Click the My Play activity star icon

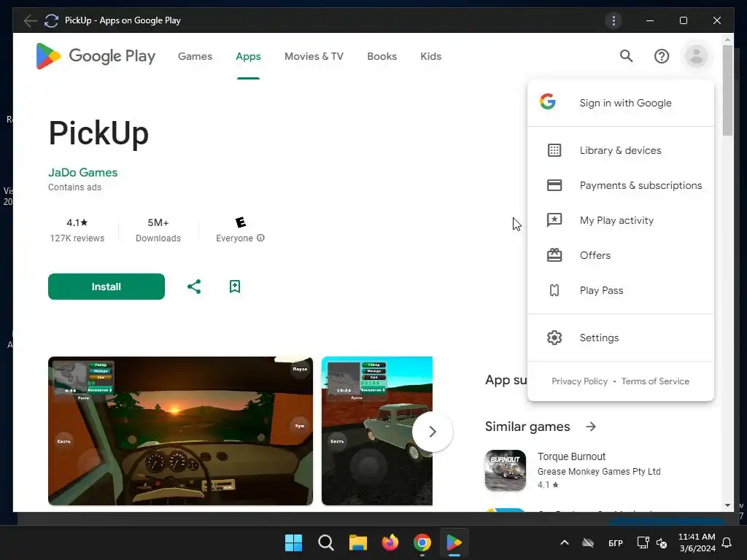554,220
